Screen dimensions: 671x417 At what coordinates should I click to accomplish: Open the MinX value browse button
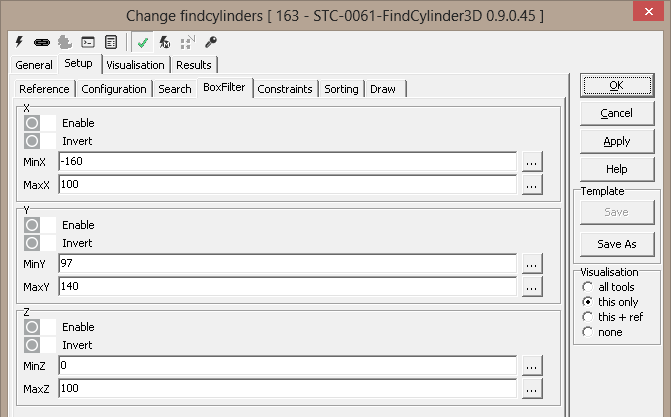coord(531,161)
